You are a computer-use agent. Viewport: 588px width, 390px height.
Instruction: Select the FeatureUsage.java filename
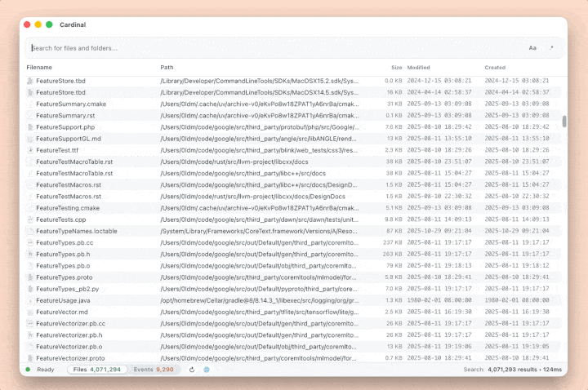(x=63, y=300)
